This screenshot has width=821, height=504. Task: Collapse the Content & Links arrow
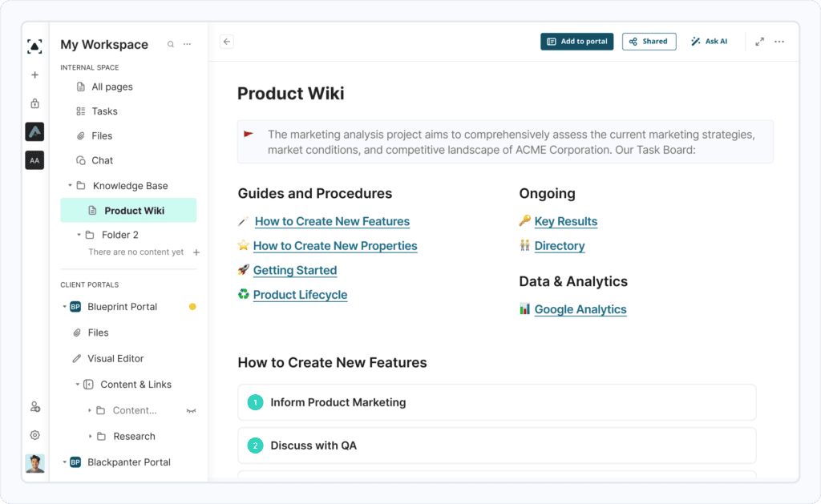77,385
